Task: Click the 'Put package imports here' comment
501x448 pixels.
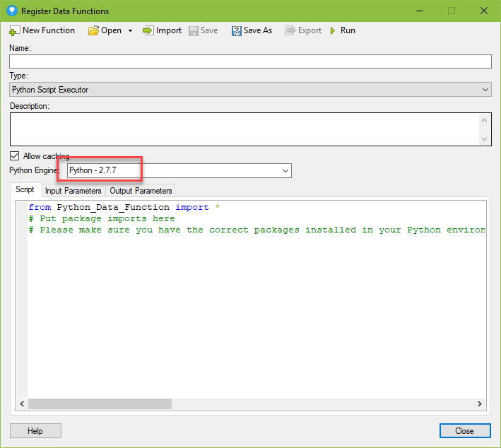Action: (x=102, y=218)
